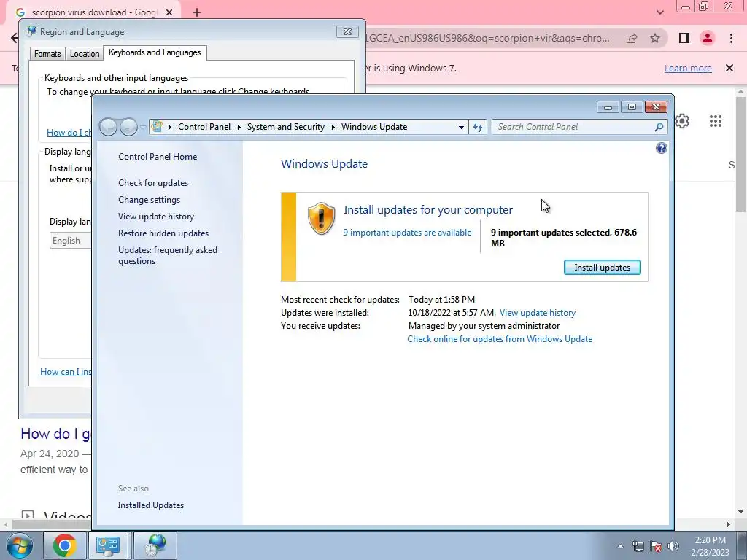Expand the root breadcrumb arrow
The height and width of the screenshot is (560, 747).
point(169,127)
